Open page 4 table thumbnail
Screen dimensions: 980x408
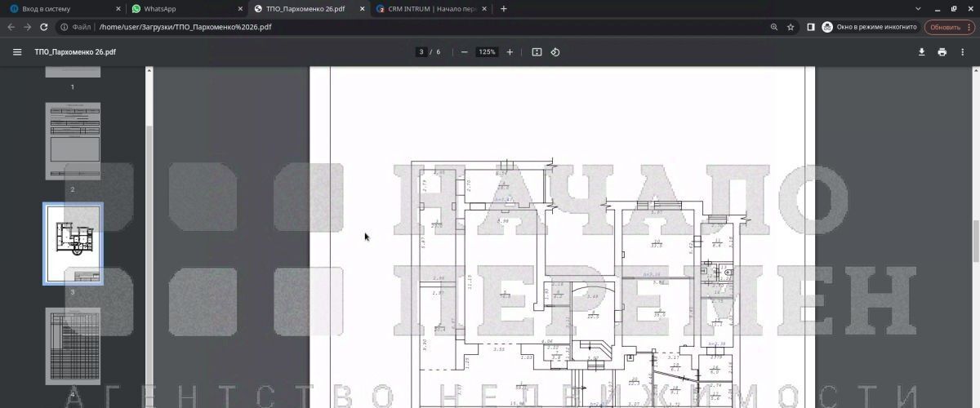tap(73, 348)
